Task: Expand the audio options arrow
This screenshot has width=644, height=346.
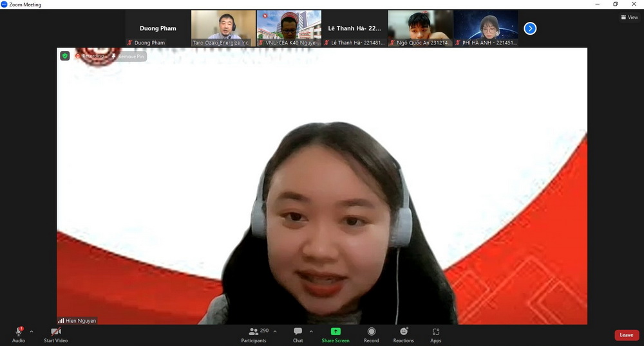Action: [x=32, y=332]
